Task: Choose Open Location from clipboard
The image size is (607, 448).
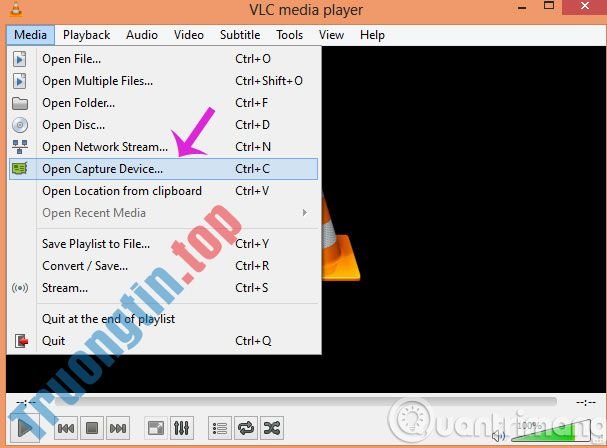Action: pyautogui.click(x=163, y=191)
